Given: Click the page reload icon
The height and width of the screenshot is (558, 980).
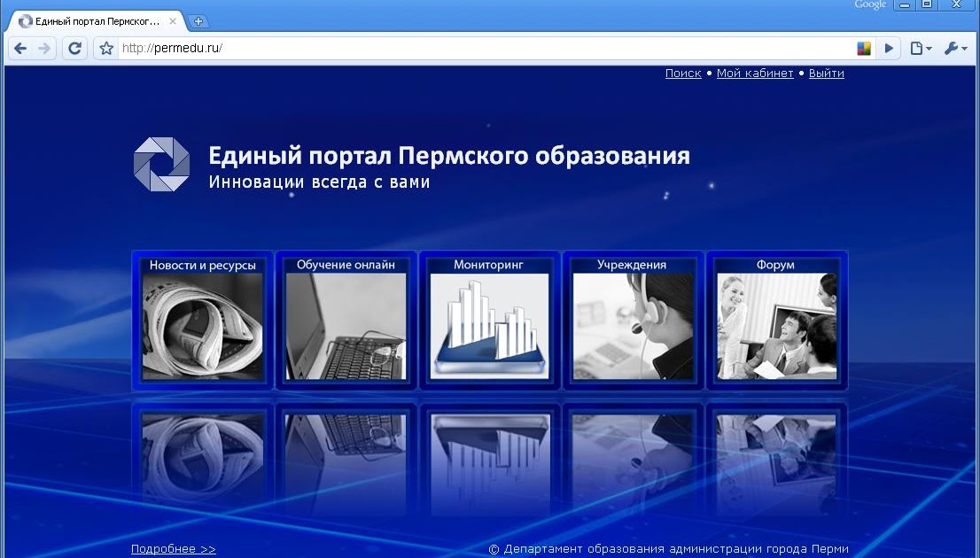Looking at the screenshot, I should (74, 48).
